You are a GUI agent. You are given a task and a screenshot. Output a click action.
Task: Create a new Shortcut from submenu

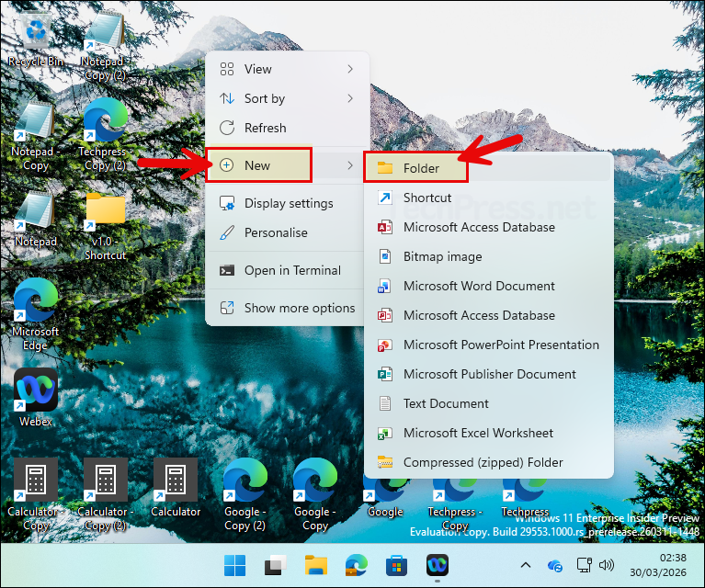(x=489, y=198)
